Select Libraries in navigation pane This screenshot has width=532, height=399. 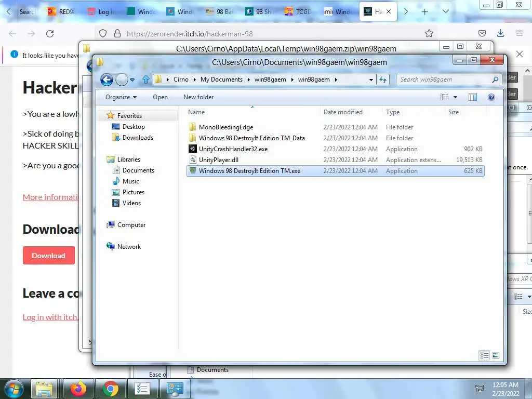pyautogui.click(x=128, y=159)
